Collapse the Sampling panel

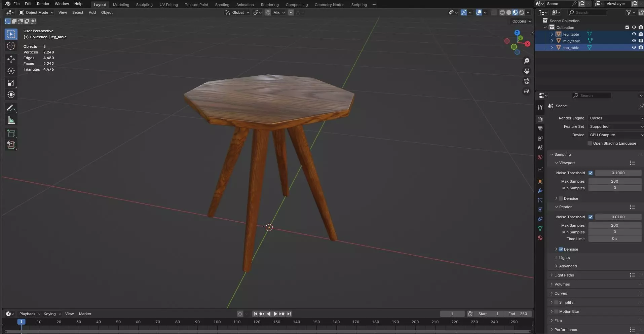click(x=562, y=154)
